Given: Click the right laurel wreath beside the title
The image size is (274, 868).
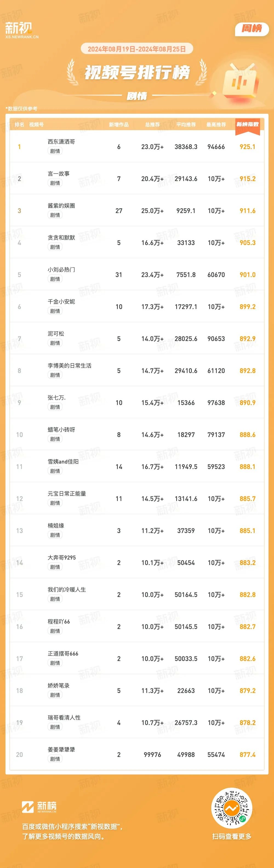Looking at the screenshot, I should pyautogui.click(x=201, y=72).
